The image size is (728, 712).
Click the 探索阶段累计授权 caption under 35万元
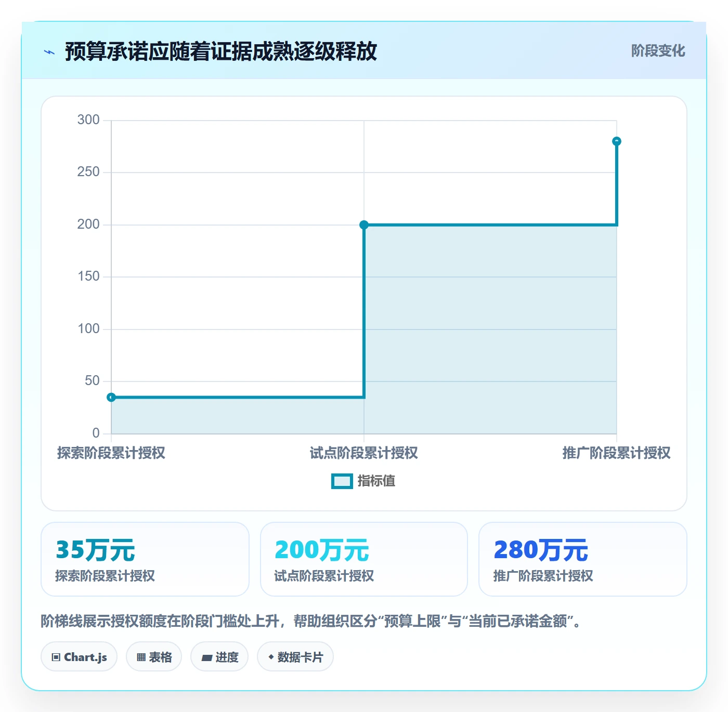pyautogui.click(x=106, y=576)
